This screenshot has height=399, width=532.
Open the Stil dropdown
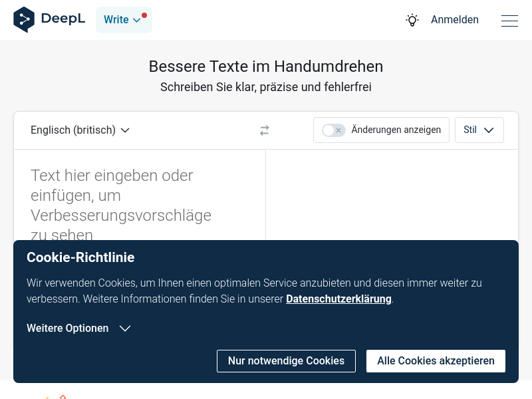pos(479,130)
